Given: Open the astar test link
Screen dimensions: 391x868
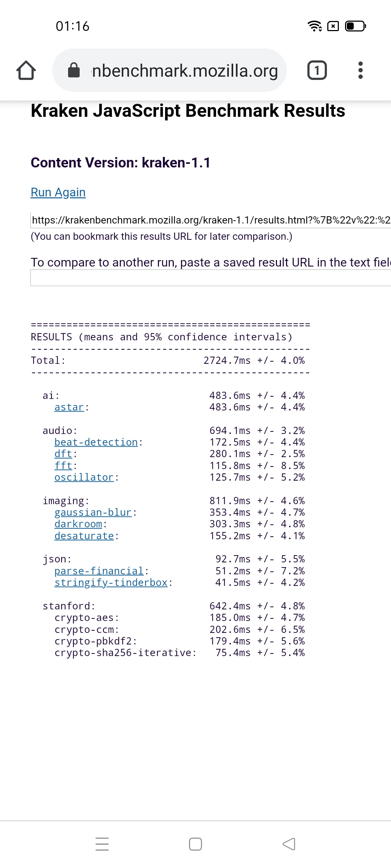Looking at the screenshot, I should [x=69, y=407].
